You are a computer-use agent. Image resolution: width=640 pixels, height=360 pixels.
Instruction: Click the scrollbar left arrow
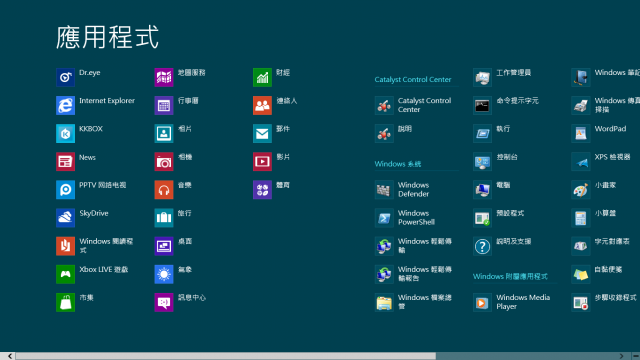[9, 356]
